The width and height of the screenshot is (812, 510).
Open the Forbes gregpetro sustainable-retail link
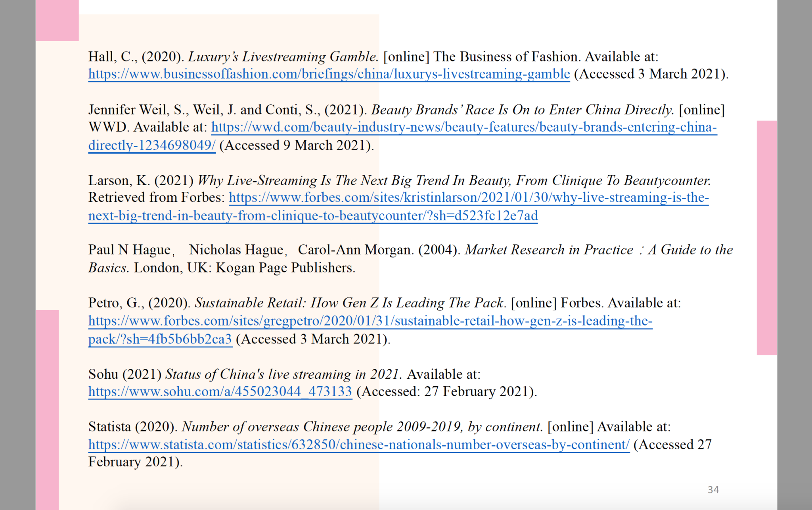pyautogui.click(x=370, y=321)
